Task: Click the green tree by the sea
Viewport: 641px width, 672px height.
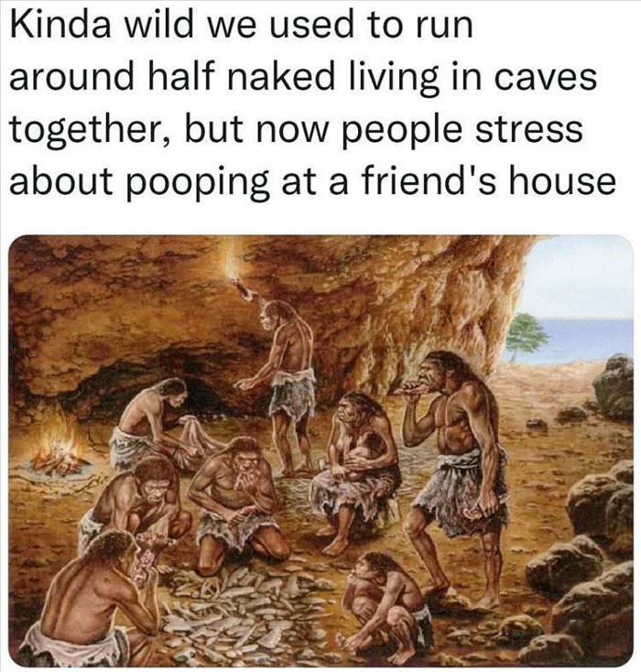Action: (x=527, y=337)
